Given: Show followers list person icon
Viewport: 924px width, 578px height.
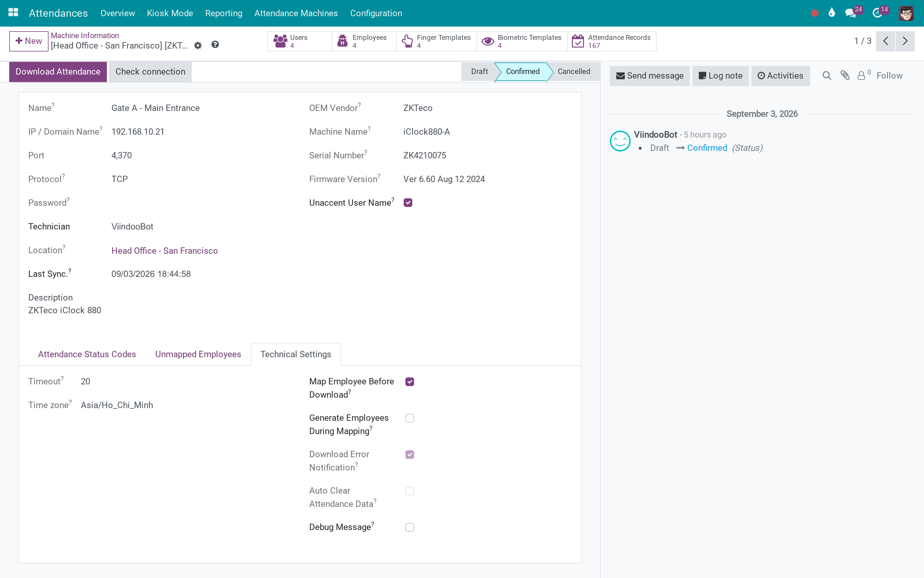Looking at the screenshot, I should coord(864,75).
